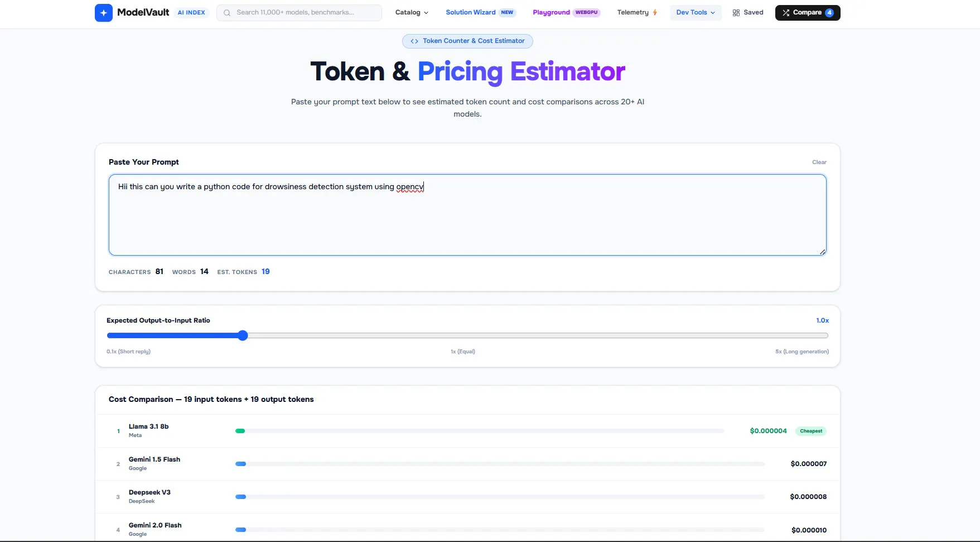Click the misspelled word opencv in the prompt

pos(410,187)
